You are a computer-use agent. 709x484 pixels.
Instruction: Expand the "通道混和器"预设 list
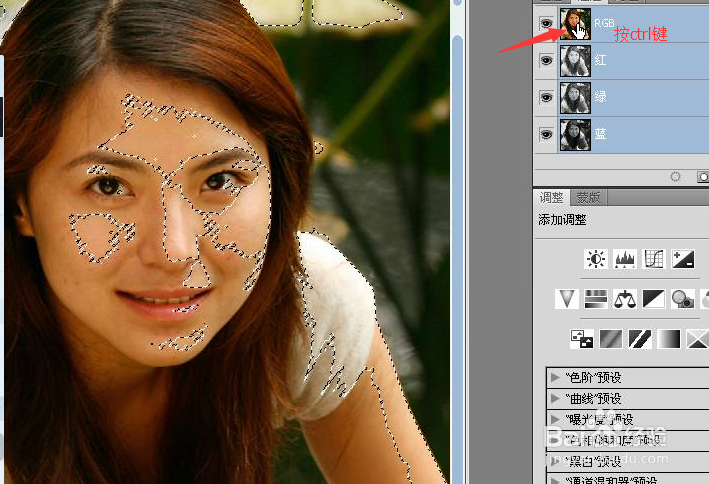555,479
